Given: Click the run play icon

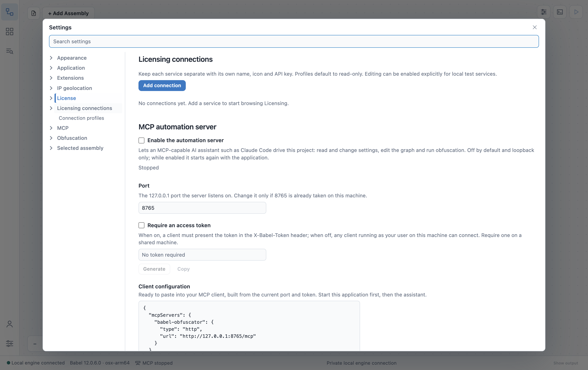Looking at the screenshot, I should (576, 12).
